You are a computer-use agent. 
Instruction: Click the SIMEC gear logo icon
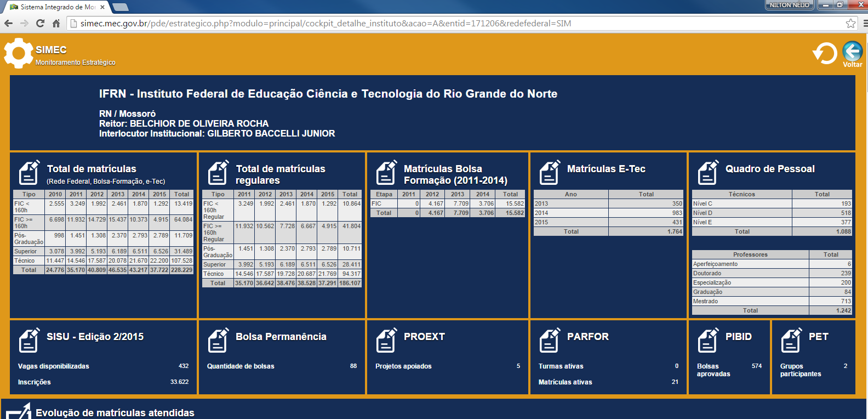[x=18, y=53]
